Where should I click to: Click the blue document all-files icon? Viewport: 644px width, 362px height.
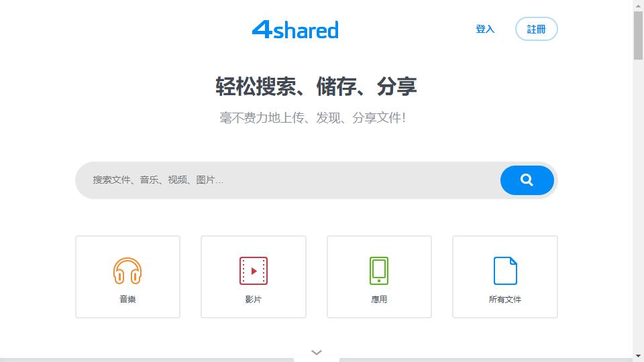[x=505, y=271]
